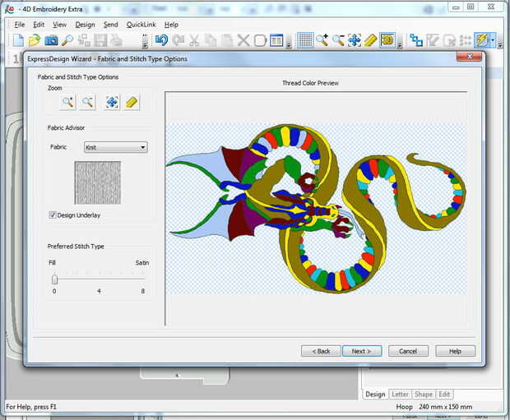This screenshot has height=420, width=510.
Task: Toggle the grid icon in main toolbar
Action: pyautogui.click(x=304, y=40)
